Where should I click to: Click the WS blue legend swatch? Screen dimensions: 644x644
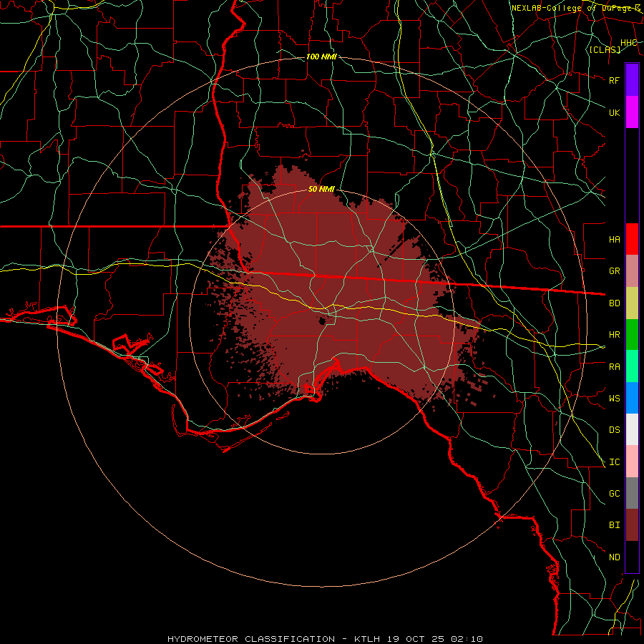[632, 398]
